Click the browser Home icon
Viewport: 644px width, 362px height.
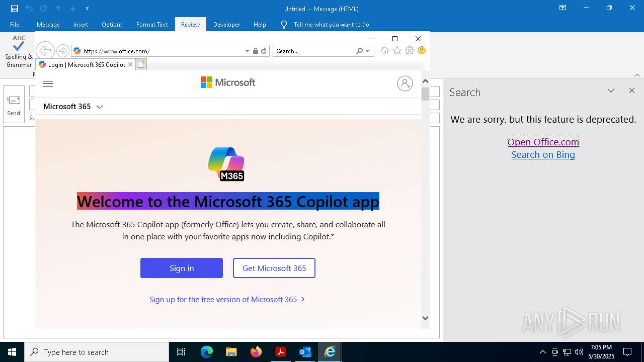385,51
